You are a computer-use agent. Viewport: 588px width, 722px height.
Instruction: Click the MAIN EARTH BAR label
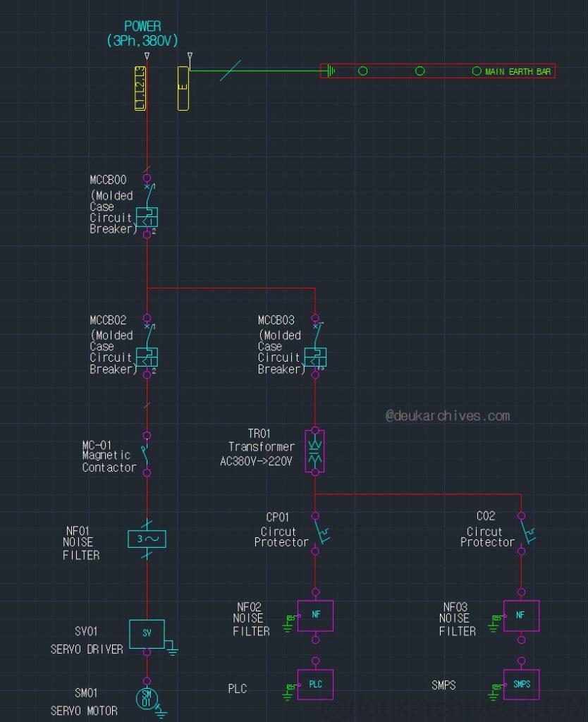pos(517,71)
